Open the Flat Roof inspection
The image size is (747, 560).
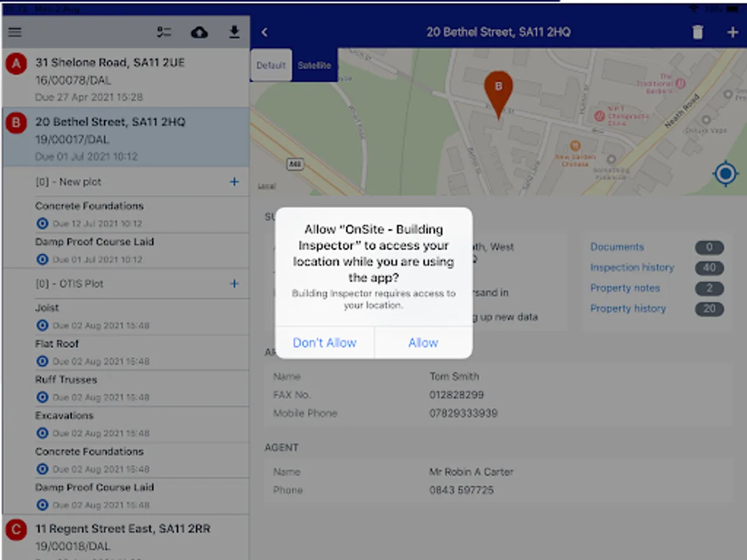click(141, 353)
